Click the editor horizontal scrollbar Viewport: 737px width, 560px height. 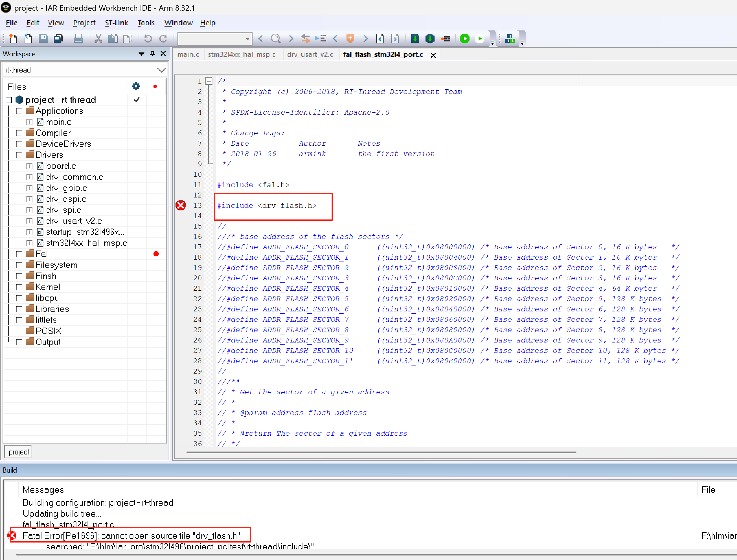click(x=381, y=452)
